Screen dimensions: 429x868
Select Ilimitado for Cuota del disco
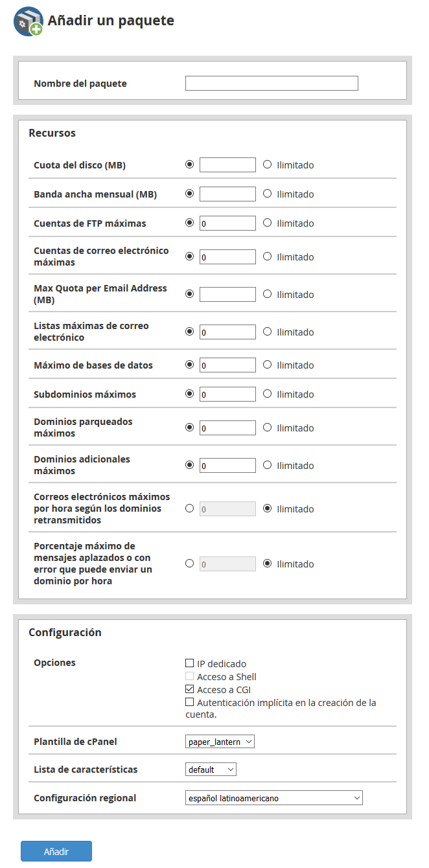click(268, 165)
